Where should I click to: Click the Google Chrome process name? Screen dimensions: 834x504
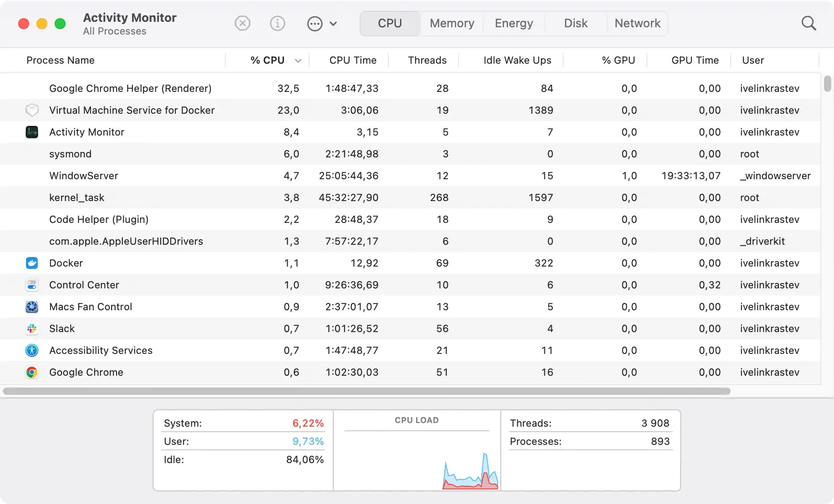[x=86, y=372]
